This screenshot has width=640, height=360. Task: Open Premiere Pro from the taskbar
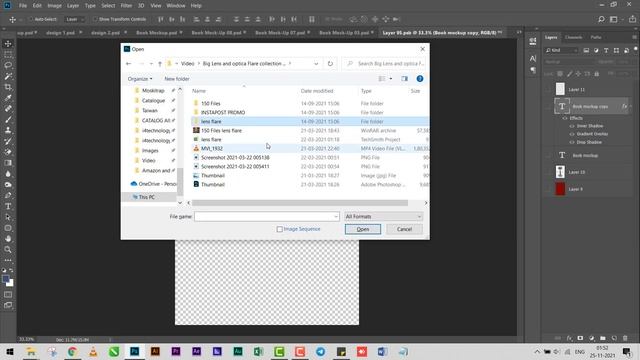click(176, 351)
